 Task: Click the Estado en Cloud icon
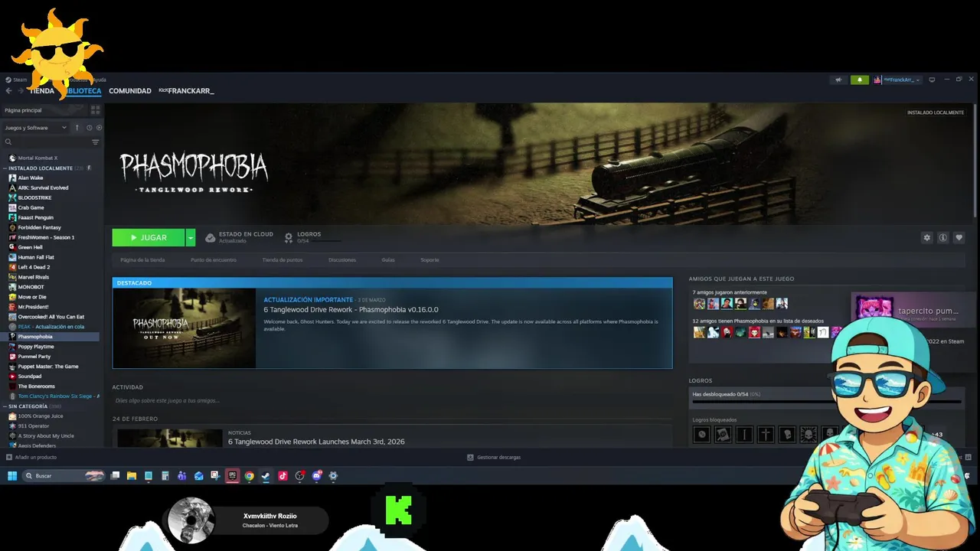pos(210,237)
